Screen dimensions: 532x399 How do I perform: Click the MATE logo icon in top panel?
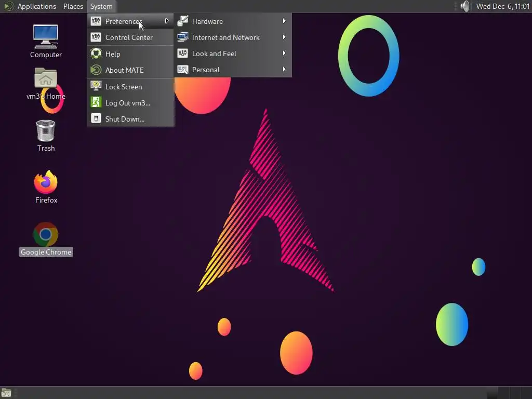tap(8, 6)
